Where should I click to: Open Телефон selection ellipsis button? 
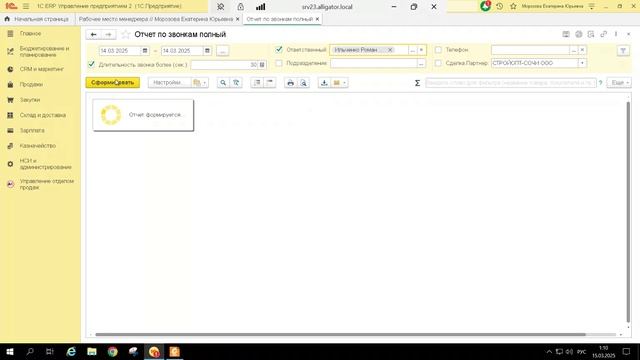click(574, 50)
